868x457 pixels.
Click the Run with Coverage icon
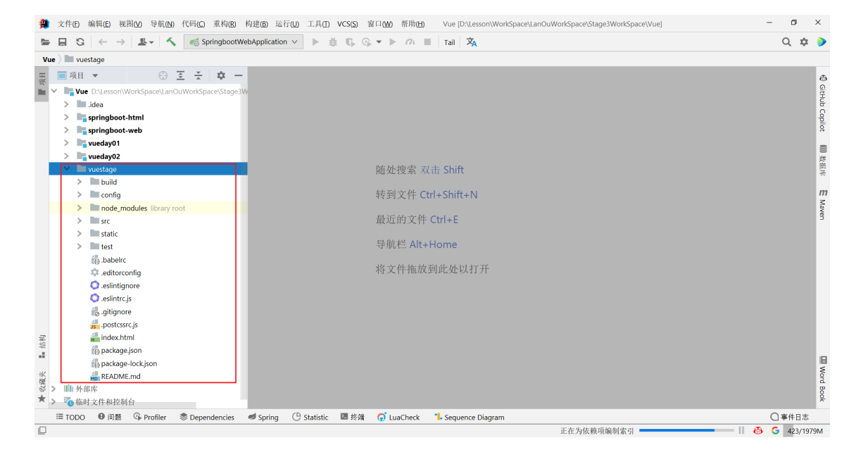pyautogui.click(x=350, y=42)
